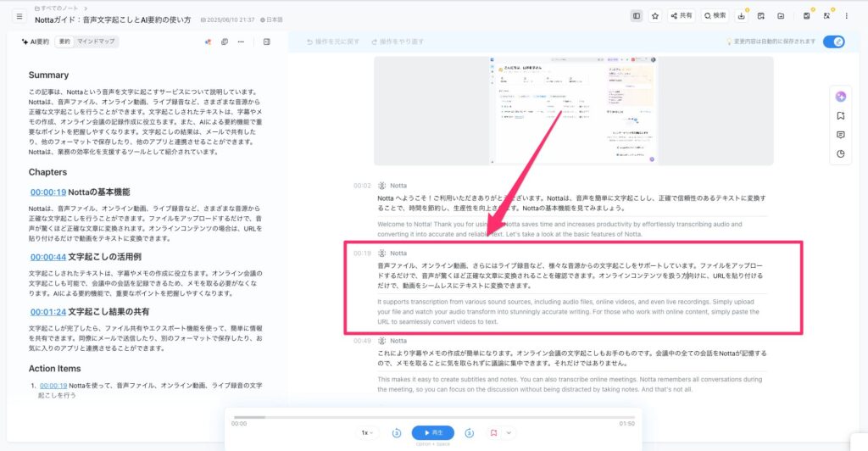Viewport: 868px width, 451px height.
Task: Click the bookmark icon on right rail
Action: pos(840,115)
